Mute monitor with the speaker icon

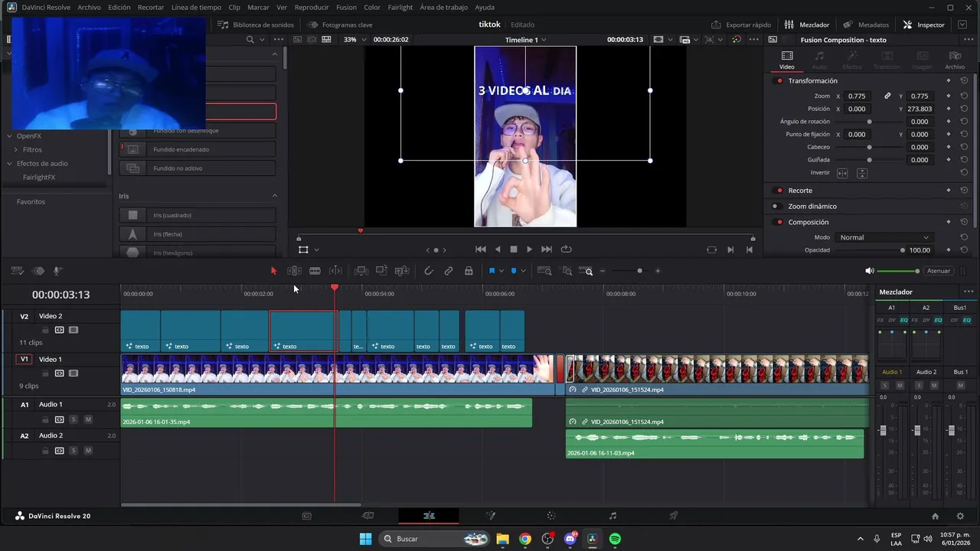click(x=869, y=271)
